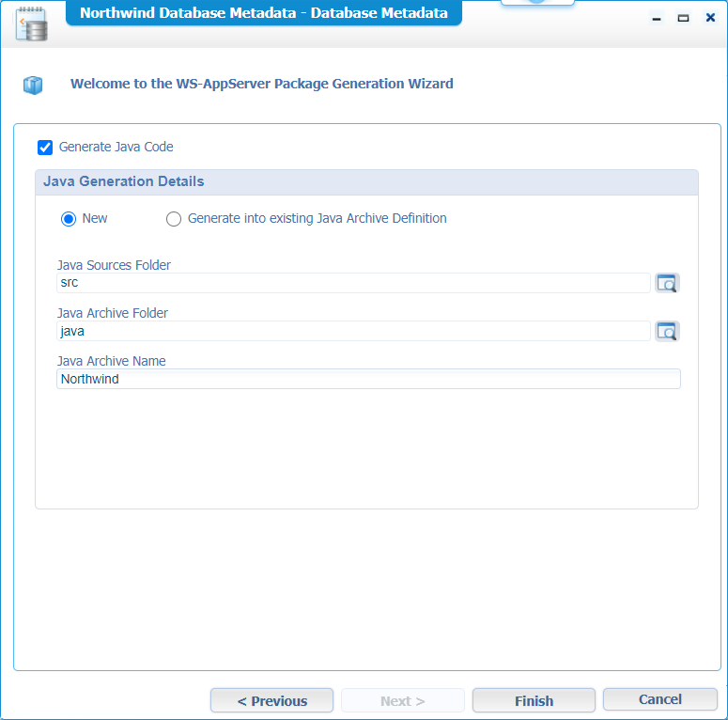This screenshot has height=720, width=728.
Task: Click the database metadata icon in title bar
Action: pos(33,23)
